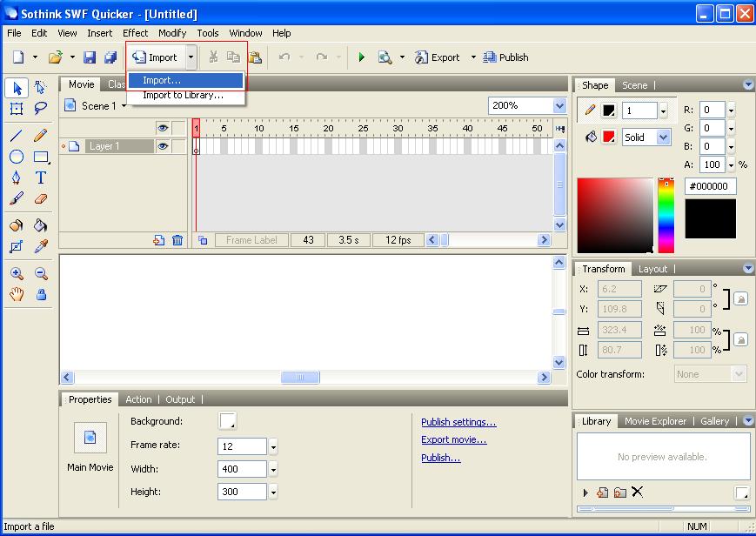Toggle the lock tool in toolbox
The width and height of the screenshot is (756, 536).
42,294
